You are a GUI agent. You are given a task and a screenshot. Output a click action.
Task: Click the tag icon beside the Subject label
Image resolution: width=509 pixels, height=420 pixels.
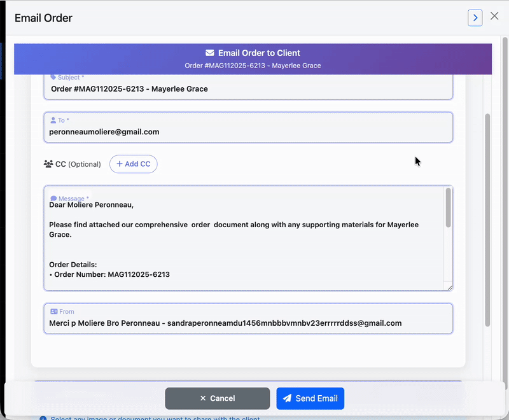point(53,77)
